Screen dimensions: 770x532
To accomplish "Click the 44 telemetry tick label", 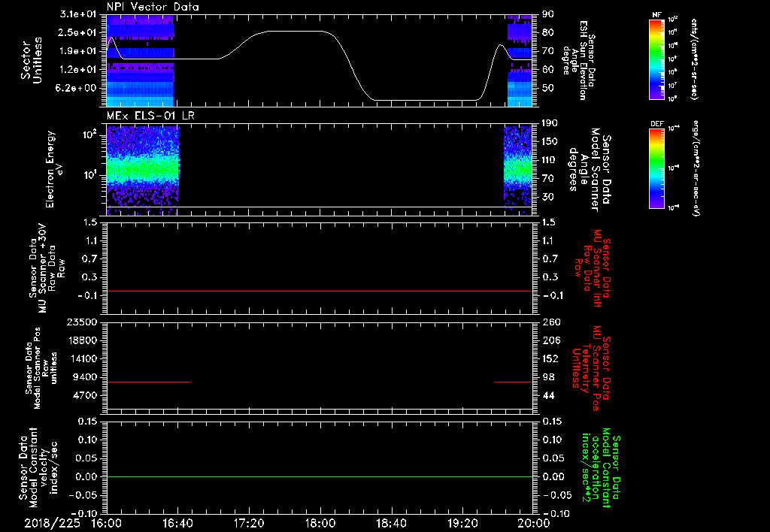I will [x=548, y=395].
